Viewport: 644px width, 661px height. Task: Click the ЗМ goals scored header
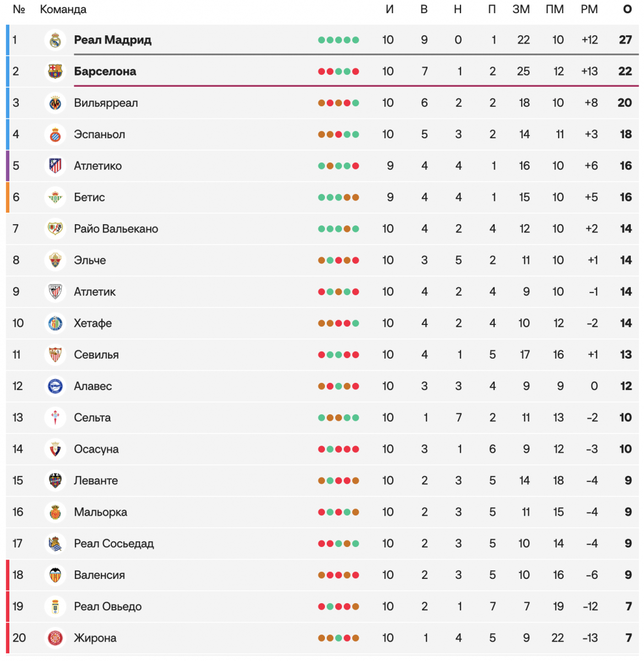(521, 9)
